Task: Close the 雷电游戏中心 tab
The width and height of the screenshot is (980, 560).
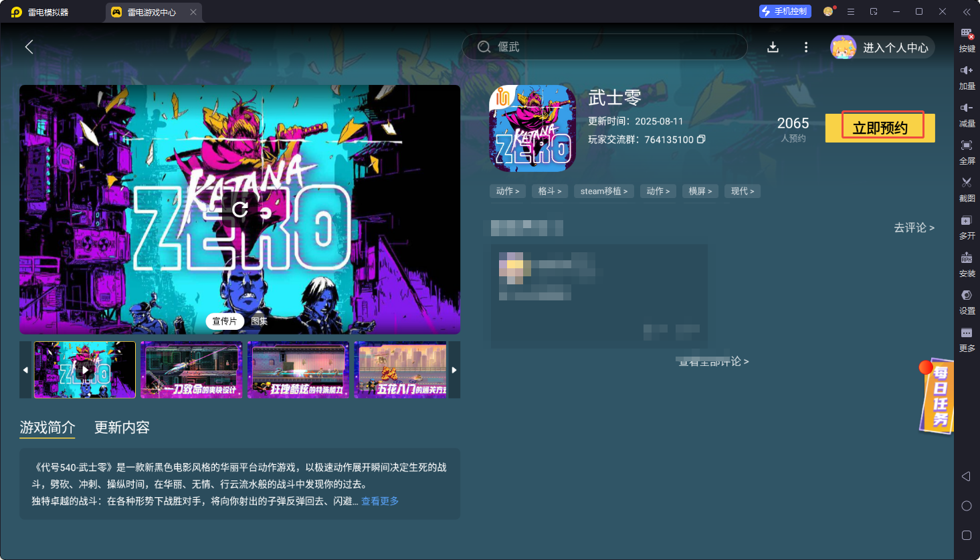Action: tap(193, 12)
